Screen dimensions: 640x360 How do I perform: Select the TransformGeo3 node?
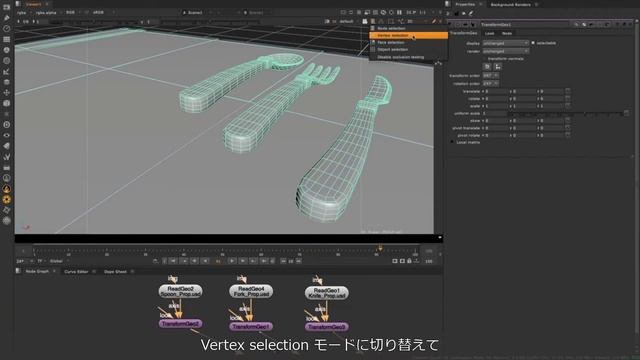327,327
